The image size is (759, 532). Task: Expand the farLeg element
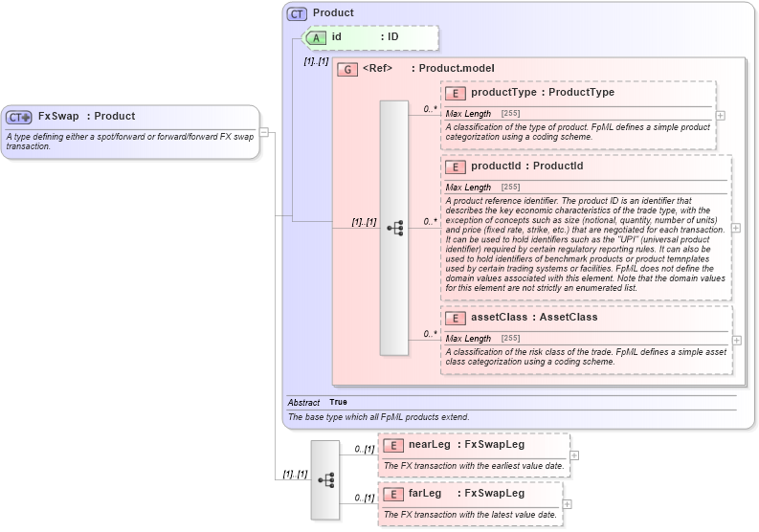(x=567, y=504)
